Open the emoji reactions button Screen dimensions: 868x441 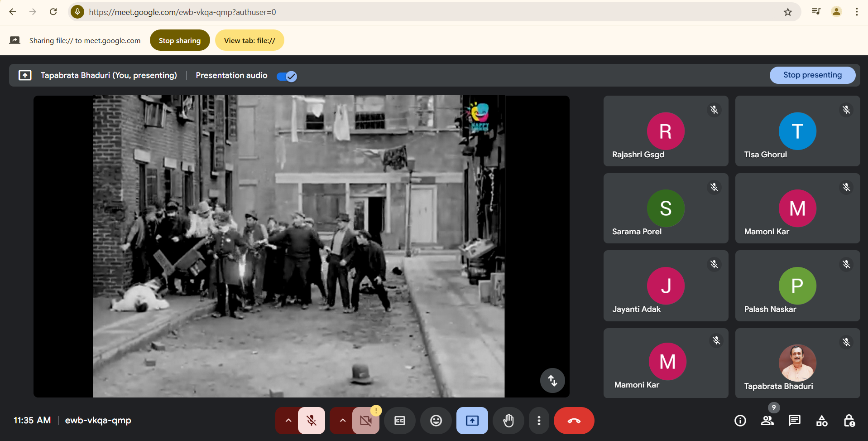436,421
